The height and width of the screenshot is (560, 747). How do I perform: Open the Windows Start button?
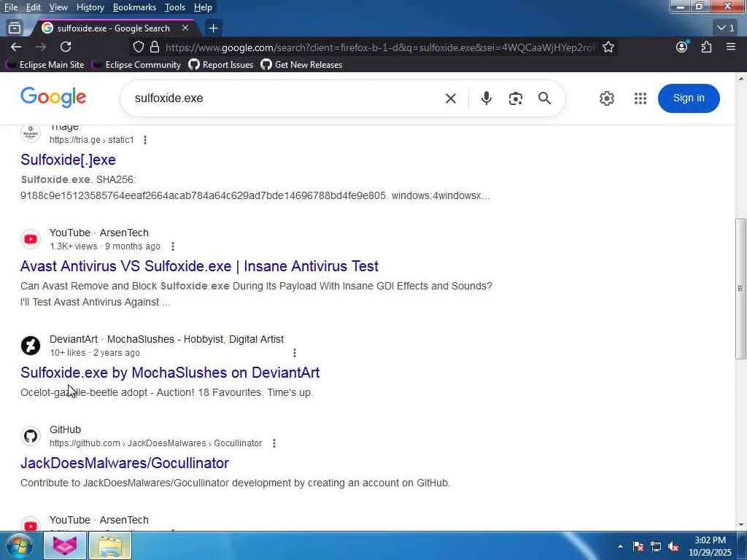point(20,545)
